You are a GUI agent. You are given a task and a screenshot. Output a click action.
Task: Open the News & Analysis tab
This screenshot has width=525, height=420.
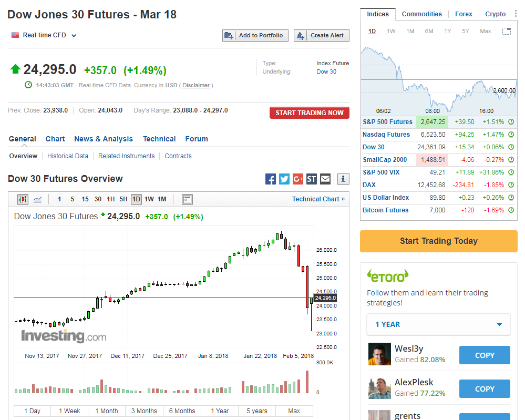pos(104,139)
